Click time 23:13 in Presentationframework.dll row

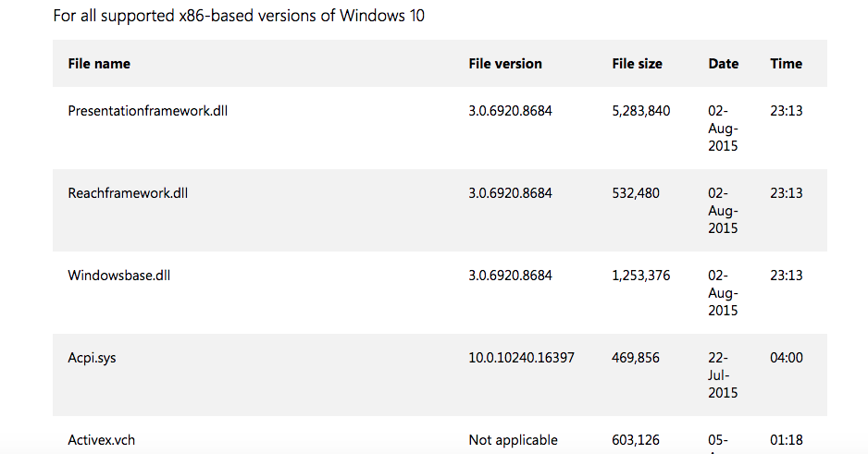point(786,111)
